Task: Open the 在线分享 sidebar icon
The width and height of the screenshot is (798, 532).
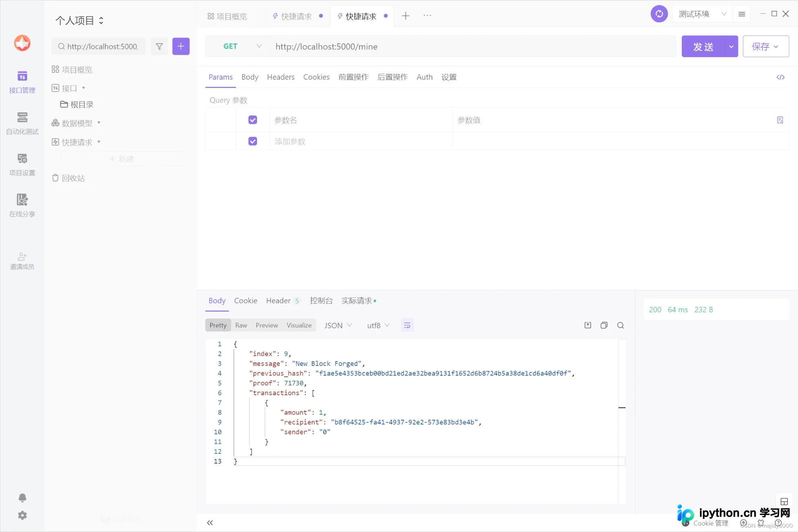Action: [x=22, y=205]
